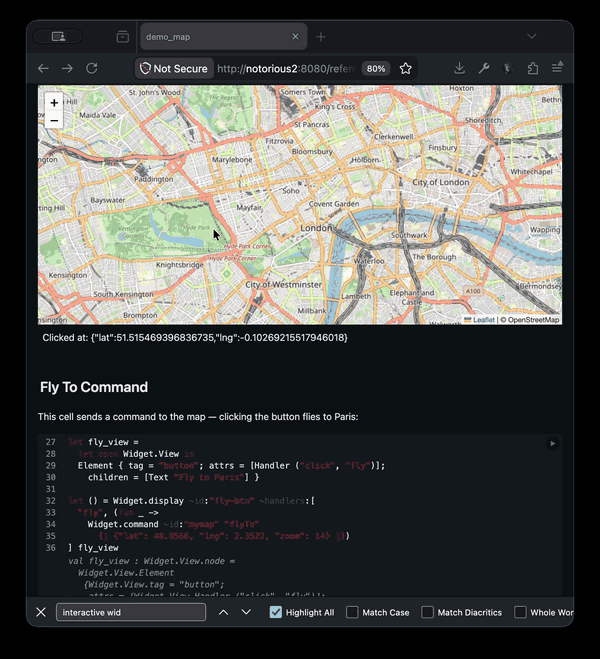Open the list all tabs dropdown
This screenshot has width=600, height=659.
[532, 37]
